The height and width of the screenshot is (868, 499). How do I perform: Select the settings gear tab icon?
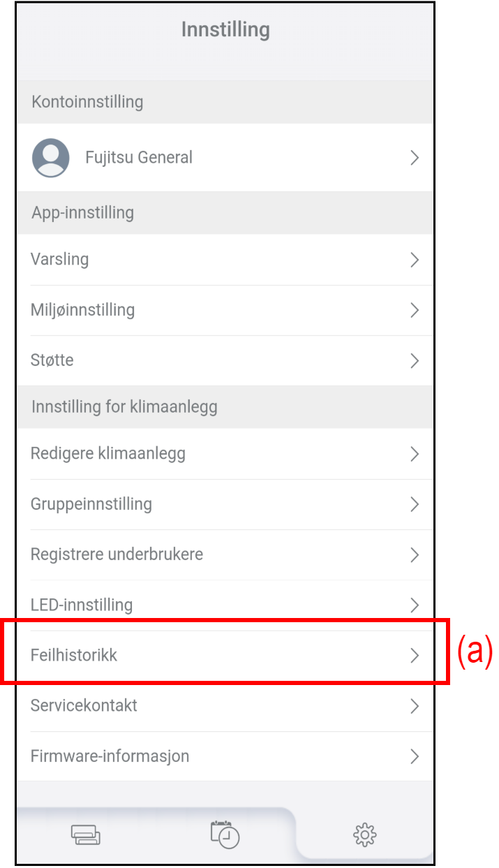point(364,834)
